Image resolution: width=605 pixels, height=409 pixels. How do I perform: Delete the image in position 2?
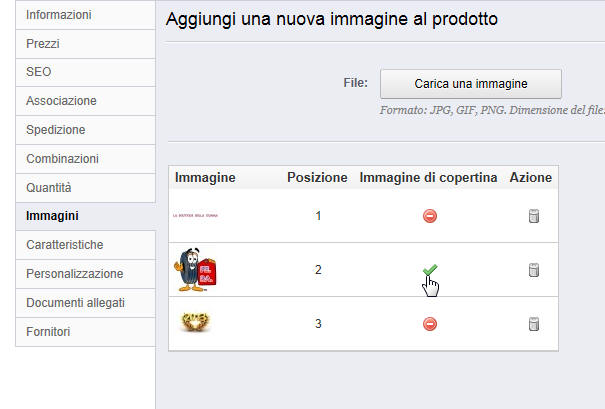[533, 270]
